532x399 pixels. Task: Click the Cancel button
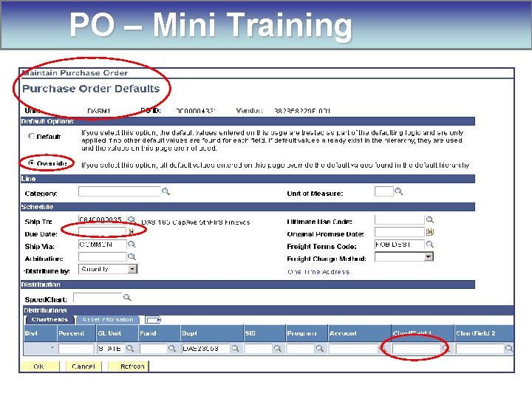click(x=83, y=366)
